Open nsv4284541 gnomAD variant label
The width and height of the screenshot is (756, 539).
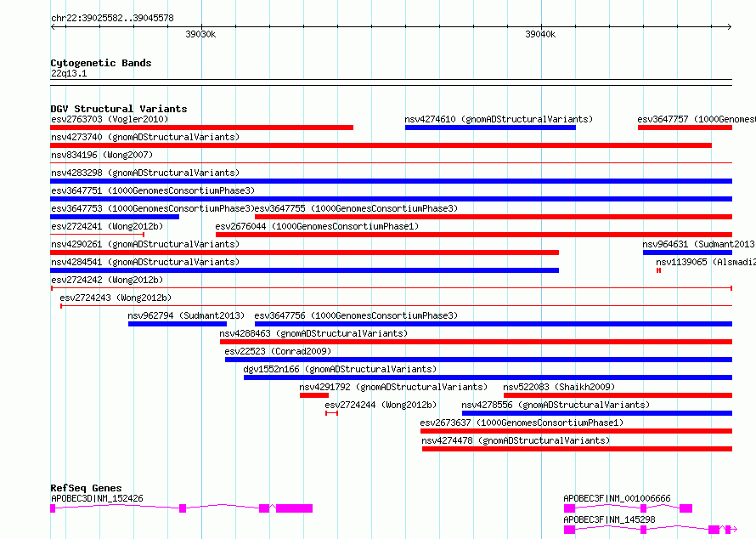(145, 262)
